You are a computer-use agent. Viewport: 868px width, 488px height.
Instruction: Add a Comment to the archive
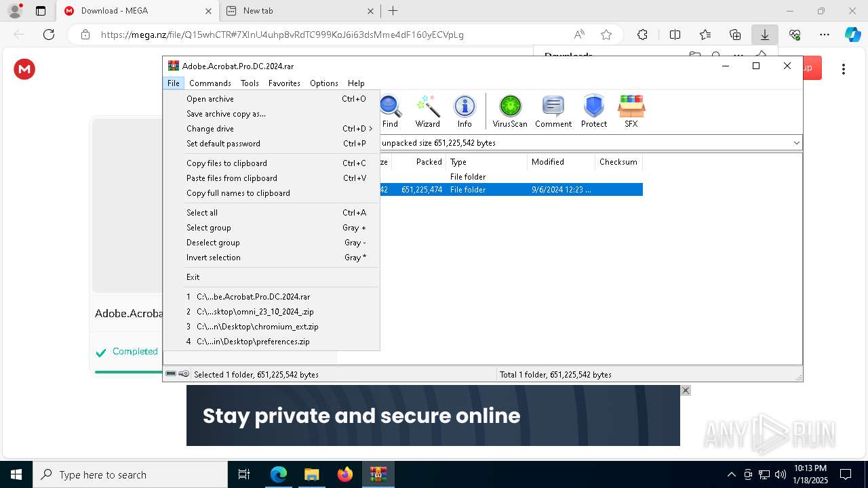tap(553, 112)
